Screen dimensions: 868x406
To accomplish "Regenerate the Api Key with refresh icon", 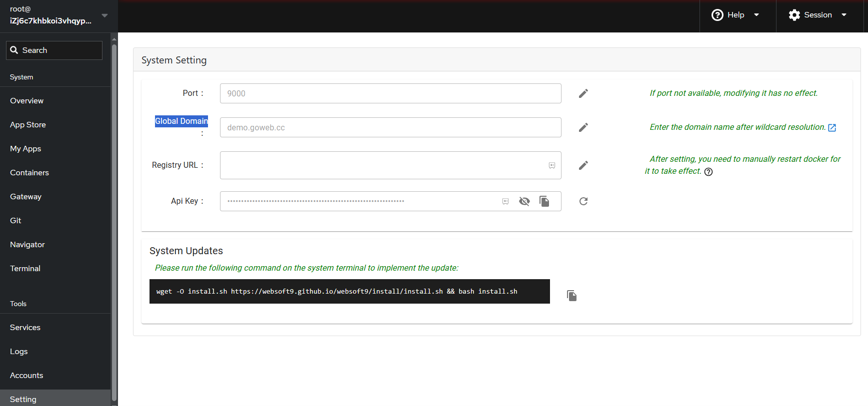I will click(583, 201).
